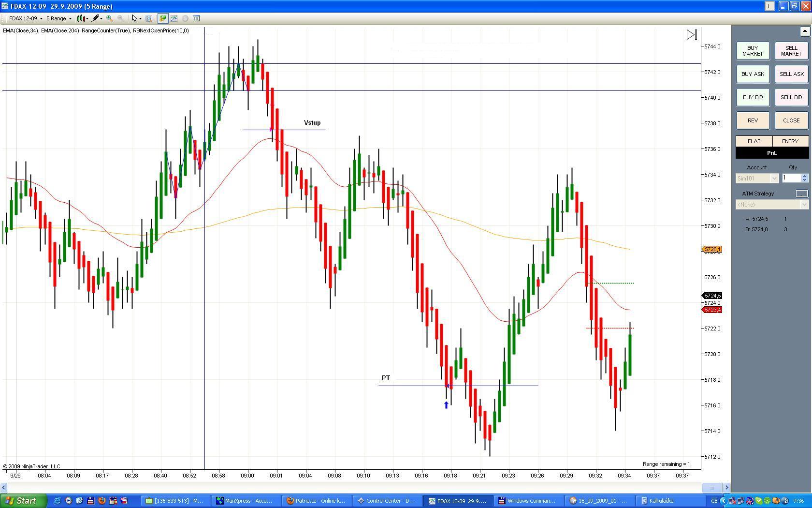Click the CLOSE position button
The width and height of the screenshot is (812, 508).
click(x=791, y=120)
